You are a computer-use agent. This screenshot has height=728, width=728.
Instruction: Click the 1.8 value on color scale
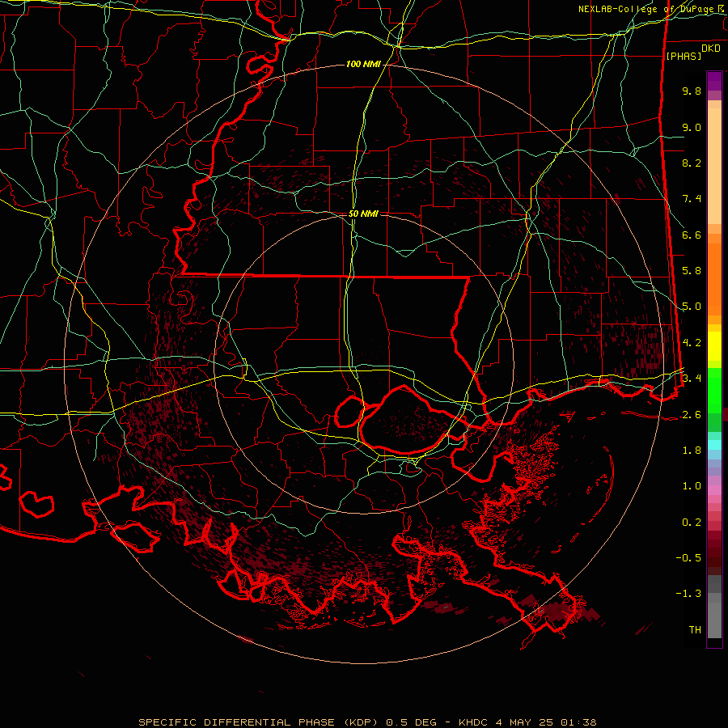click(692, 451)
